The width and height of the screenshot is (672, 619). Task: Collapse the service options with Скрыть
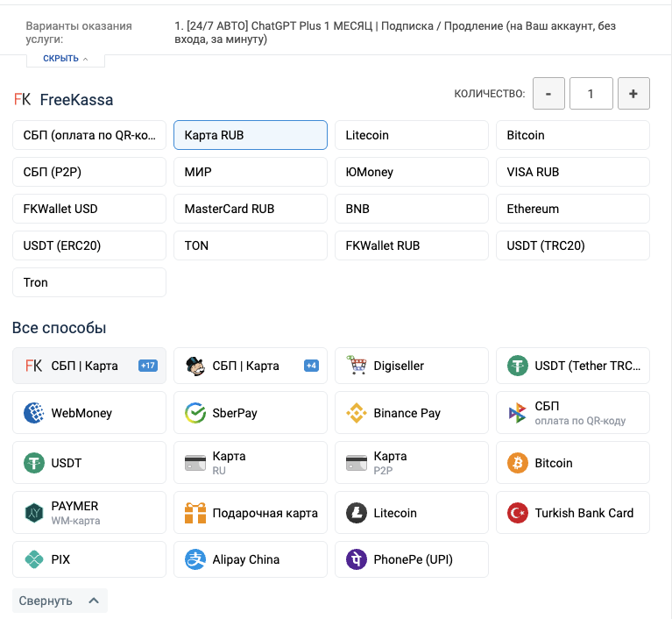(66, 59)
